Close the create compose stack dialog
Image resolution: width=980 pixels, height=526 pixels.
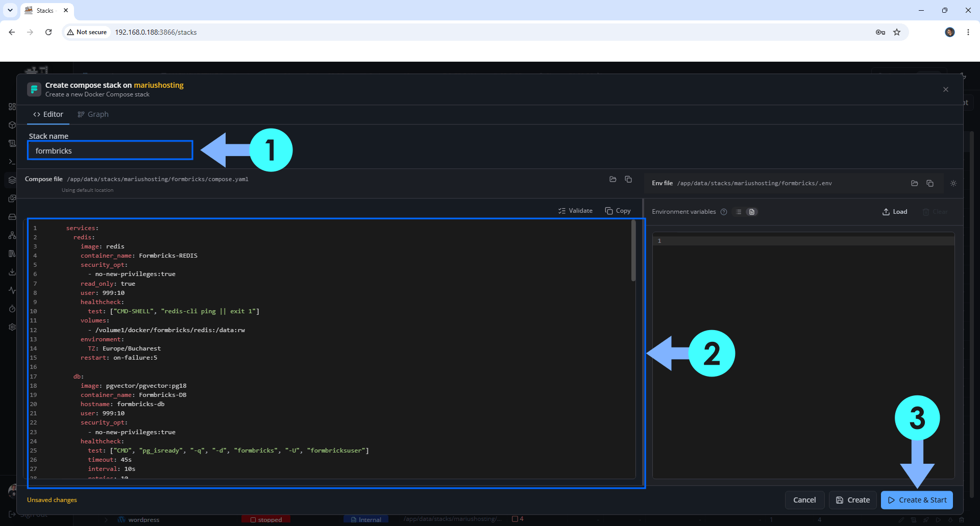click(x=946, y=89)
